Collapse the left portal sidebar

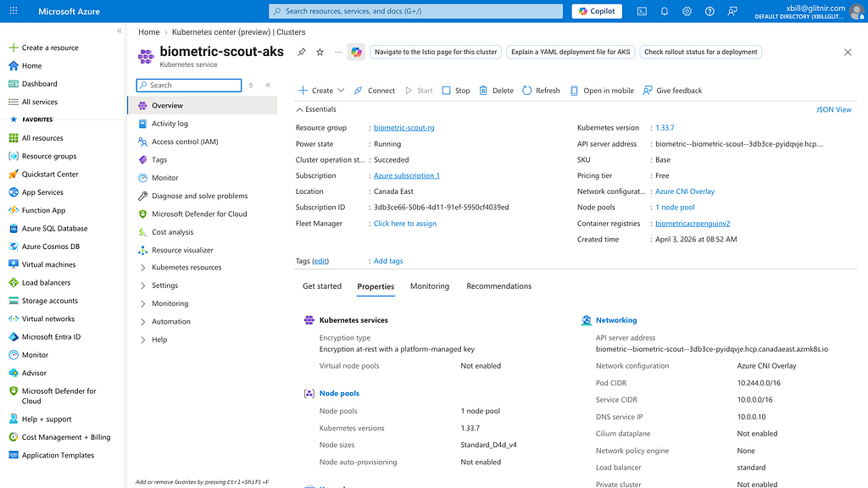(x=119, y=31)
